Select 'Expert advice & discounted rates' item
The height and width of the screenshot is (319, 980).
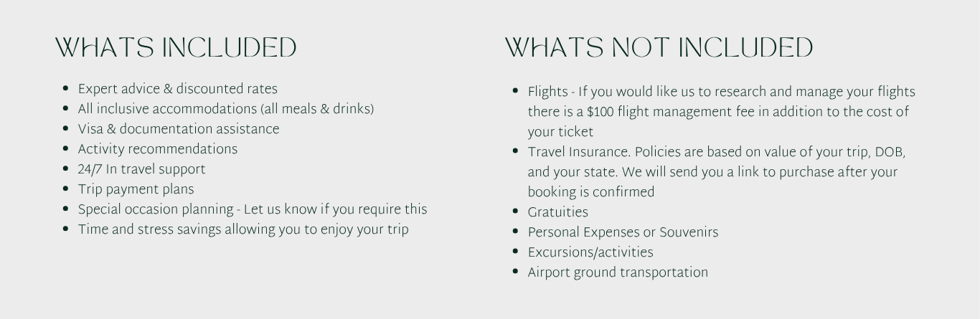pos(177,89)
